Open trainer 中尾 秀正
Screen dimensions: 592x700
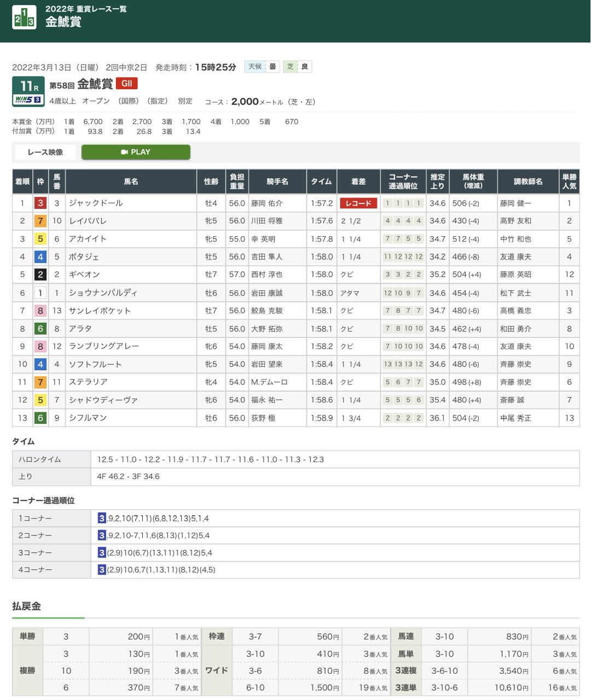(x=515, y=418)
